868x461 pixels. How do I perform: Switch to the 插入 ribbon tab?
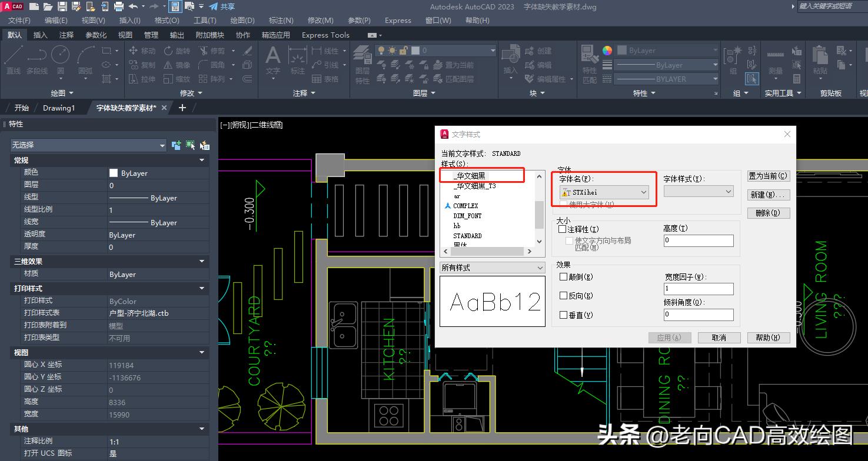pyautogui.click(x=39, y=35)
